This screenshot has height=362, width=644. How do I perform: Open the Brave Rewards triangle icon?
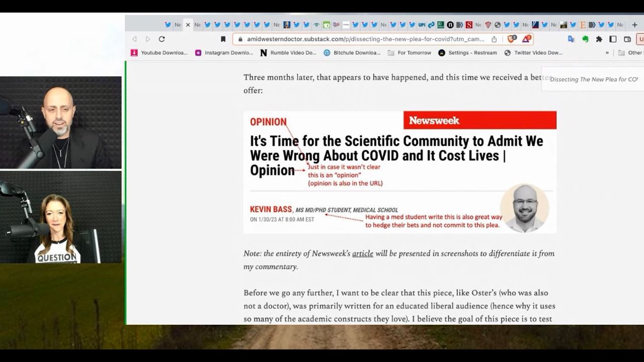(x=526, y=39)
